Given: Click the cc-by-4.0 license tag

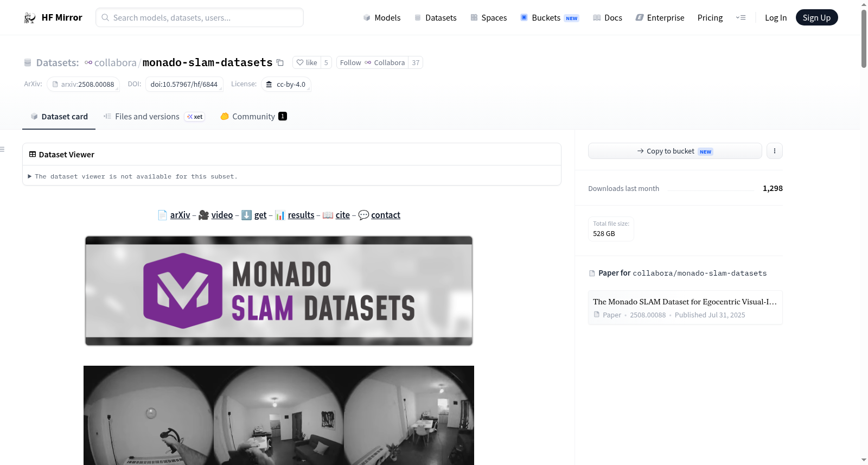Looking at the screenshot, I should click(x=286, y=84).
